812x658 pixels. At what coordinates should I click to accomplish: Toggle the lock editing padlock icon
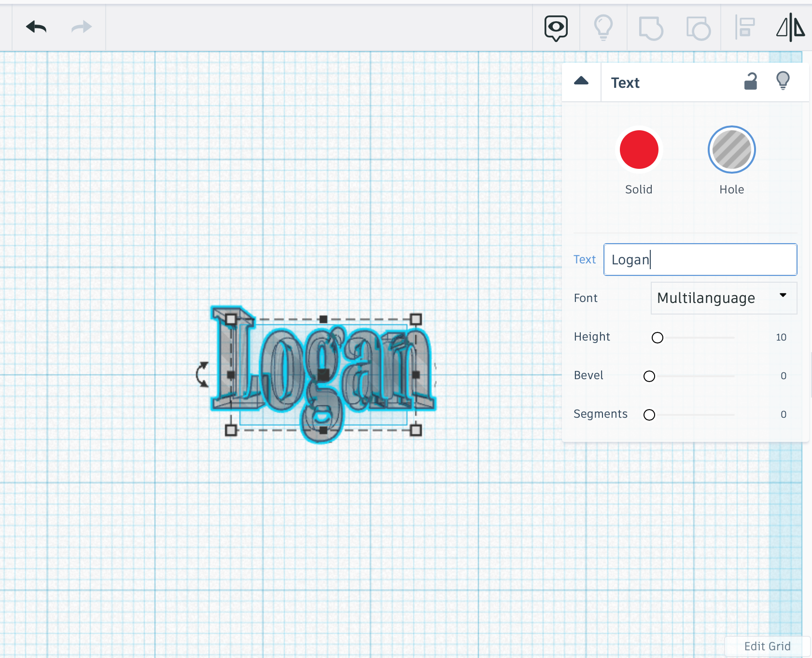[751, 81]
